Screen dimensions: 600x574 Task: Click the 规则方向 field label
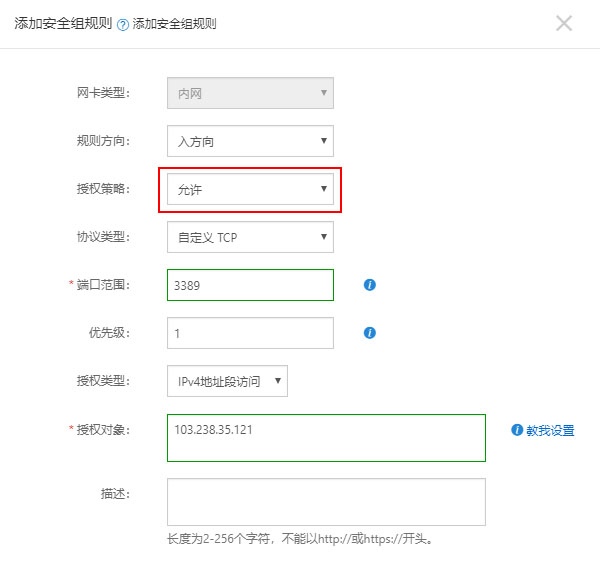click(103, 141)
